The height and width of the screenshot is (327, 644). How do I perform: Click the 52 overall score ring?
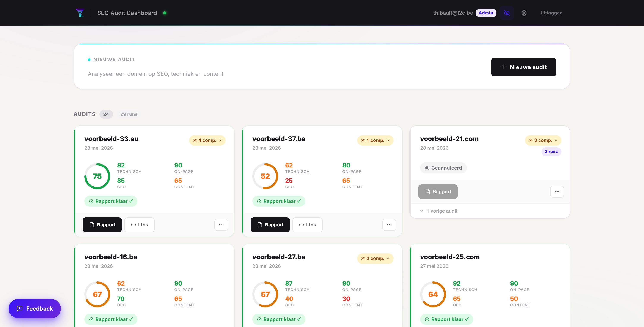[x=265, y=176]
